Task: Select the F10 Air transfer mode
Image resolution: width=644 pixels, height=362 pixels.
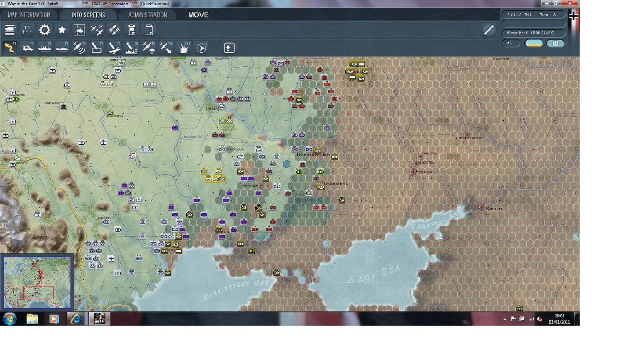Action: tap(166, 48)
